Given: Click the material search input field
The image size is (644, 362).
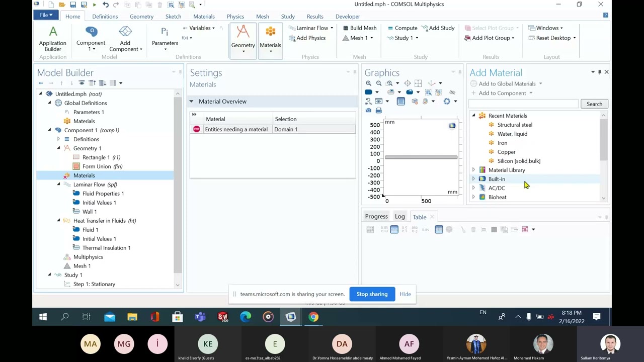Looking at the screenshot, I should click(x=523, y=104).
